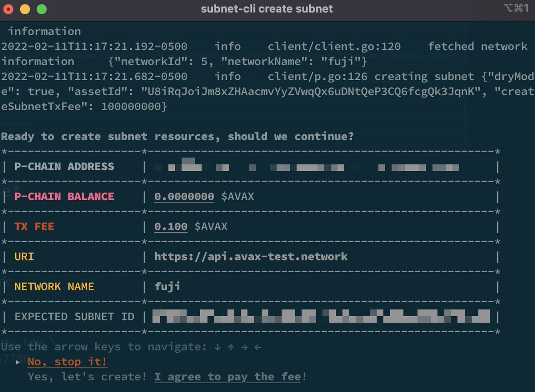Click 'Ready to create subnet resources' prompt
This screenshot has width=535, height=392.
pyautogui.click(x=177, y=136)
